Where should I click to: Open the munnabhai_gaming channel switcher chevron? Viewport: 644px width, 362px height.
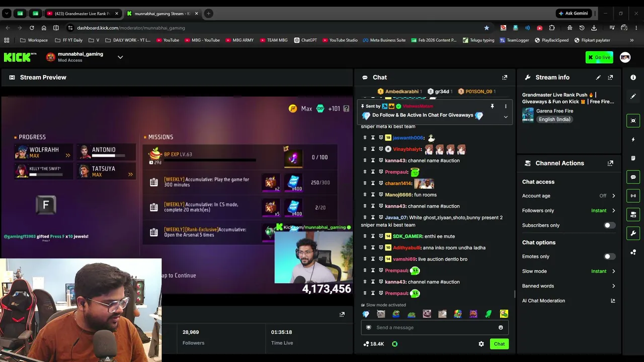tap(120, 57)
